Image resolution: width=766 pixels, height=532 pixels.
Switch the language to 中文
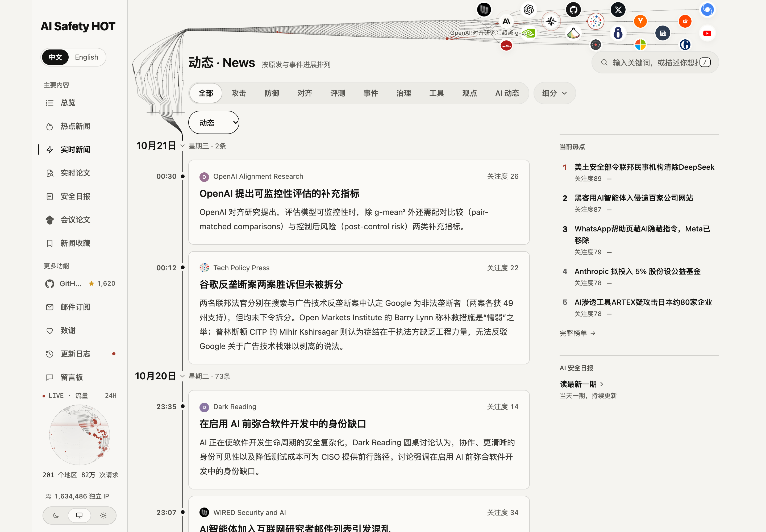tap(55, 57)
